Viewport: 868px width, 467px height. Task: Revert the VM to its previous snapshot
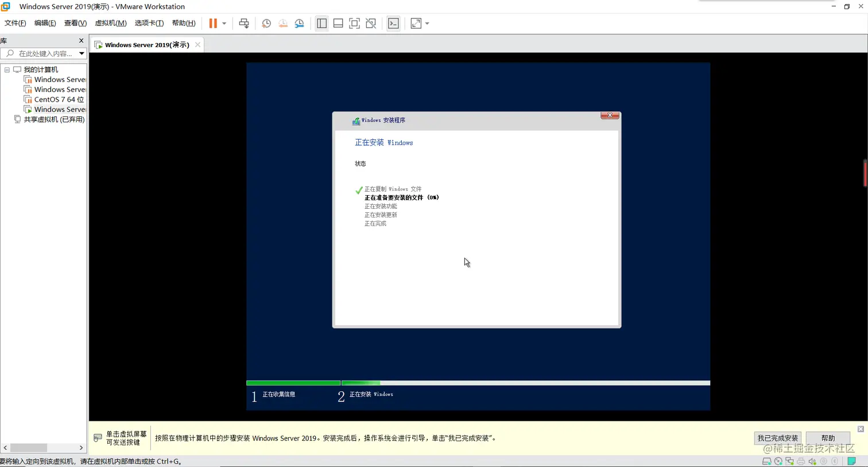(x=283, y=24)
